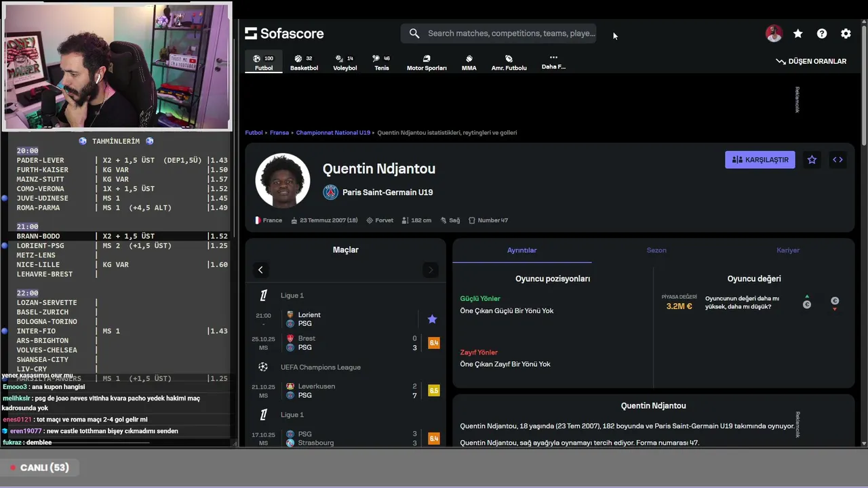Select the Basketbol sport tab

point(304,62)
